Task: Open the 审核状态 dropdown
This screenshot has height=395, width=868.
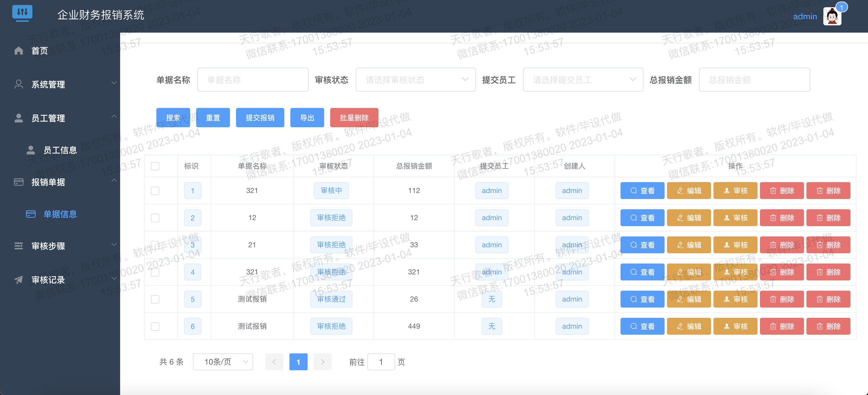Action: [416, 80]
